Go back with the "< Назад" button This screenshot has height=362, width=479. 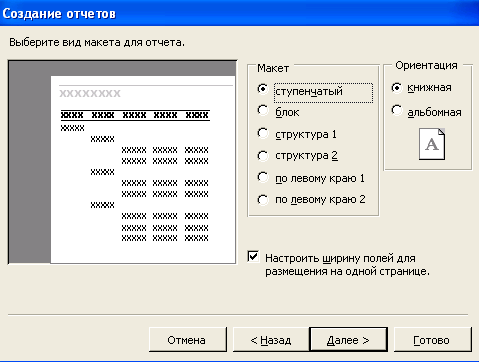pyautogui.click(x=270, y=340)
